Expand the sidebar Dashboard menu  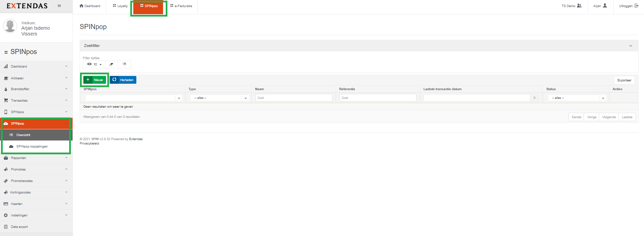tap(36, 67)
